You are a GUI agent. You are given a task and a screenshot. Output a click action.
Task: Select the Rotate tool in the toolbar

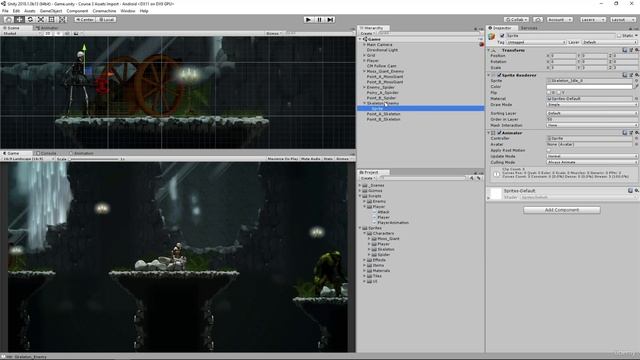click(30, 20)
